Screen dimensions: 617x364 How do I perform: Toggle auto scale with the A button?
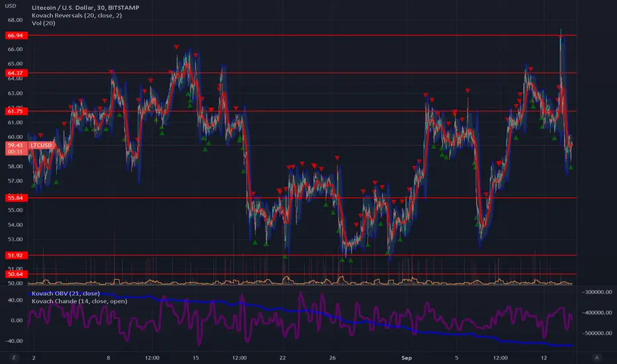pyautogui.click(x=596, y=357)
